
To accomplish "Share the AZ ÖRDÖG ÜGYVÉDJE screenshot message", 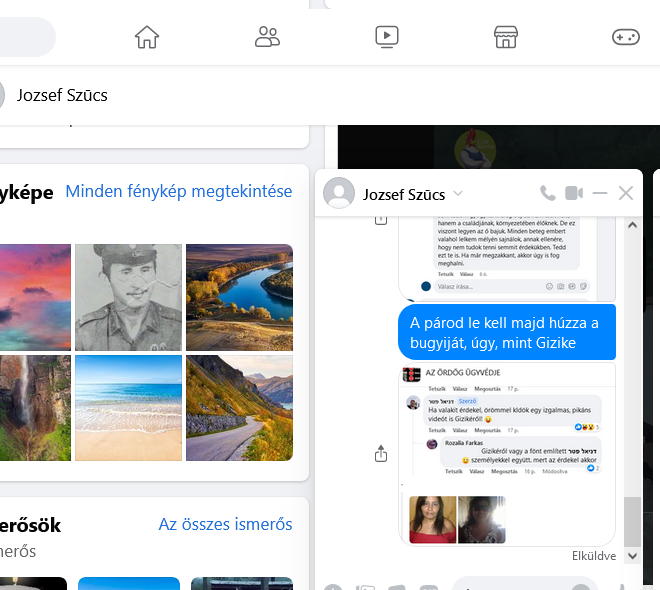I will point(381,454).
